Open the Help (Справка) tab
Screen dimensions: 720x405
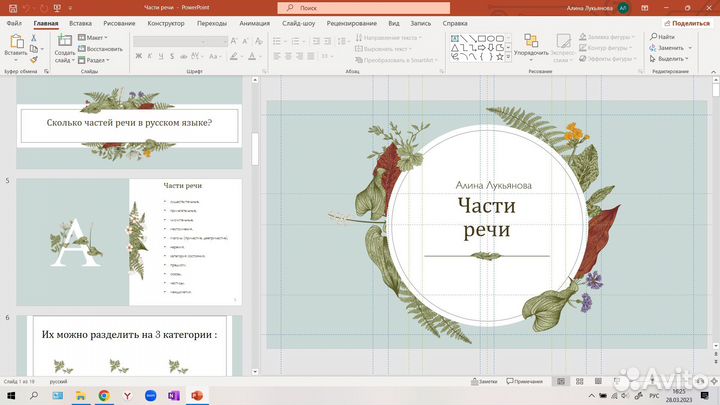[x=455, y=23]
